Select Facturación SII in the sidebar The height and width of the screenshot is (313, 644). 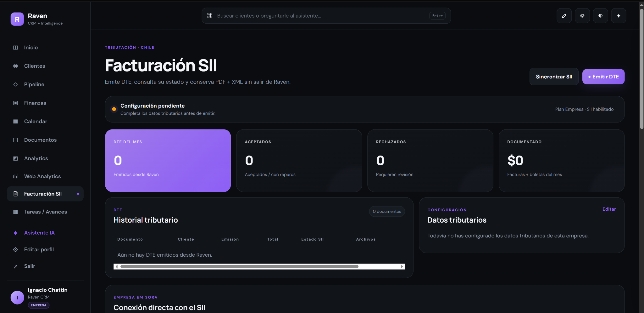[45, 194]
